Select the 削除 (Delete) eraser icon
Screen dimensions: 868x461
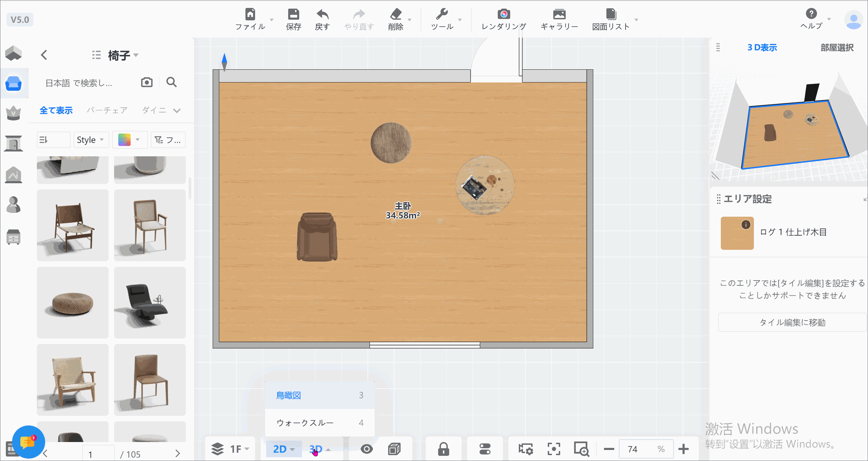(396, 14)
